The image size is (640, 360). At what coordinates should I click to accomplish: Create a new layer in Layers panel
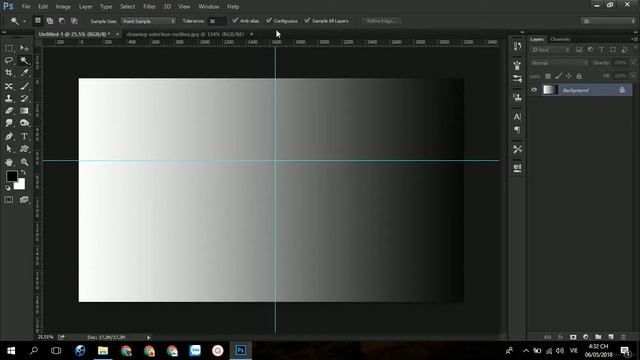tap(611, 337)
